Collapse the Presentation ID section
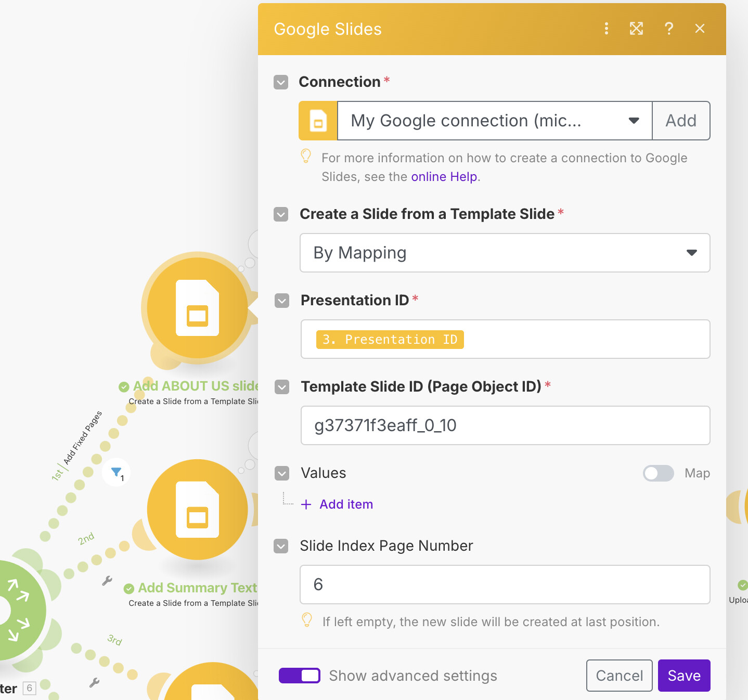The width and height of the screenshot is (748, 700). coord(282,301)
